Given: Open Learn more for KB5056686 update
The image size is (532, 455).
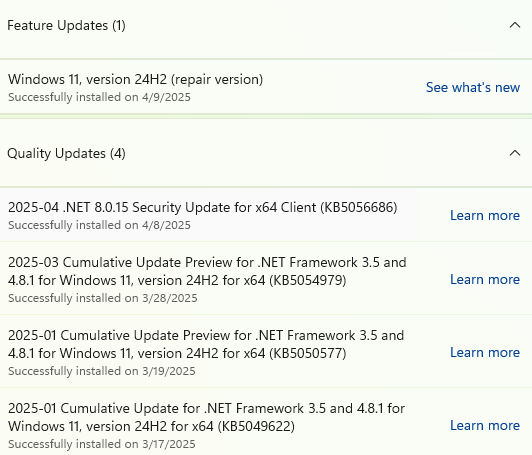Looking at the screenshot, I should (x=485, y=215).
